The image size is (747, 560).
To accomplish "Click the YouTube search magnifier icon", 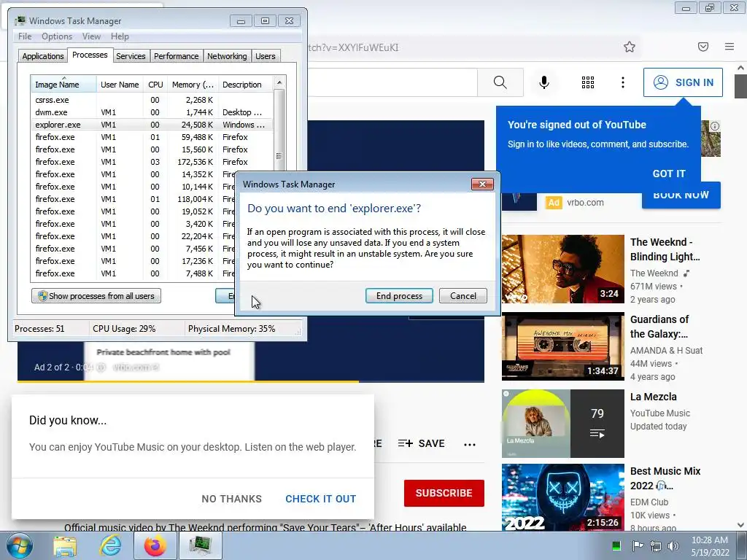I will [500, 82].
